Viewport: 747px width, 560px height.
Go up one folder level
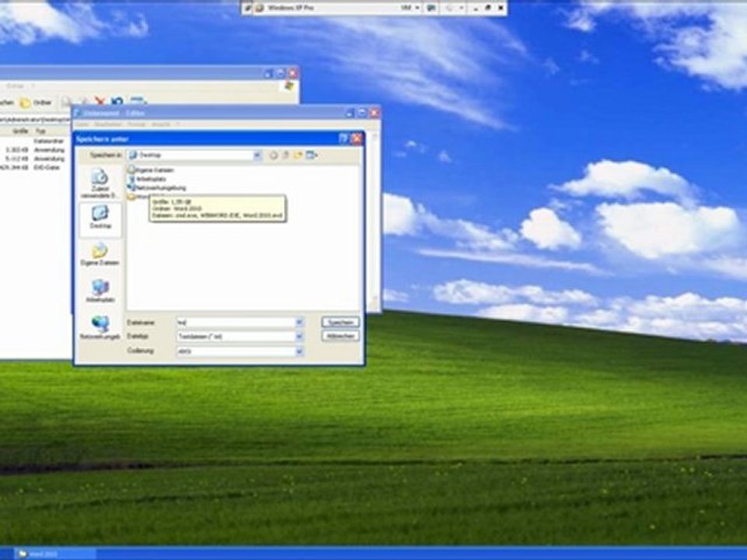click(x=286, y=156)
